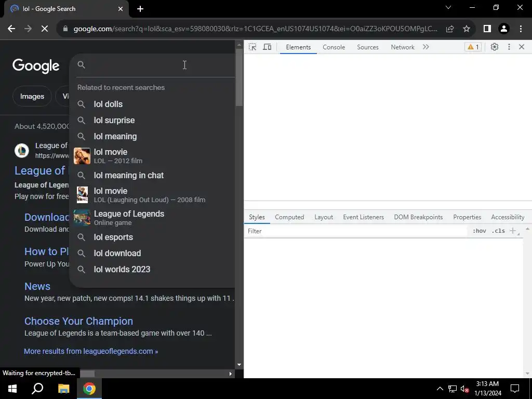Image resolution: width=532 pixels, height=399 pixels.
Task: Click the styles Filter input field
Action: [x=356, y=231]
